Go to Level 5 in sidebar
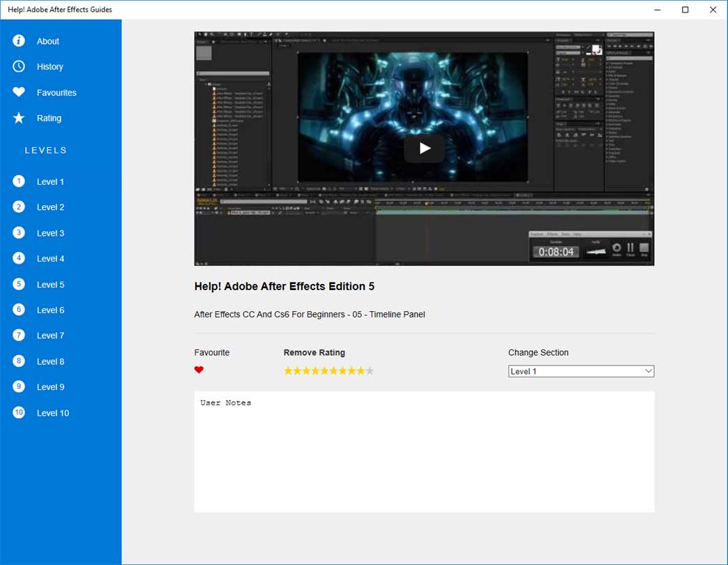 [x=50, y=285]
